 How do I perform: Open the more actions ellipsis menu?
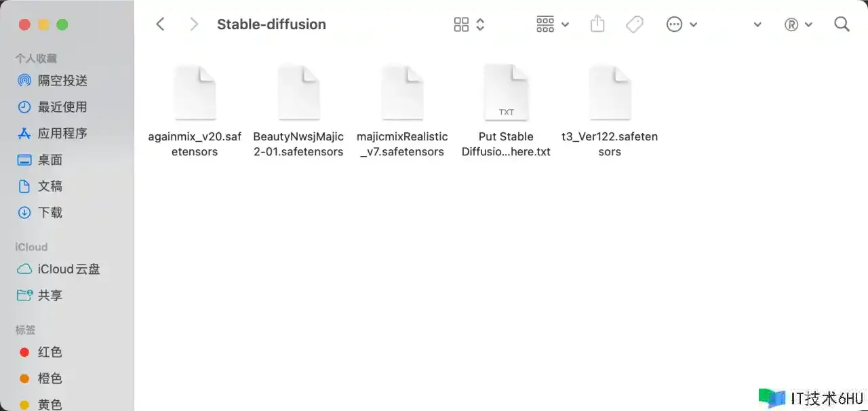tap(682, 24)
